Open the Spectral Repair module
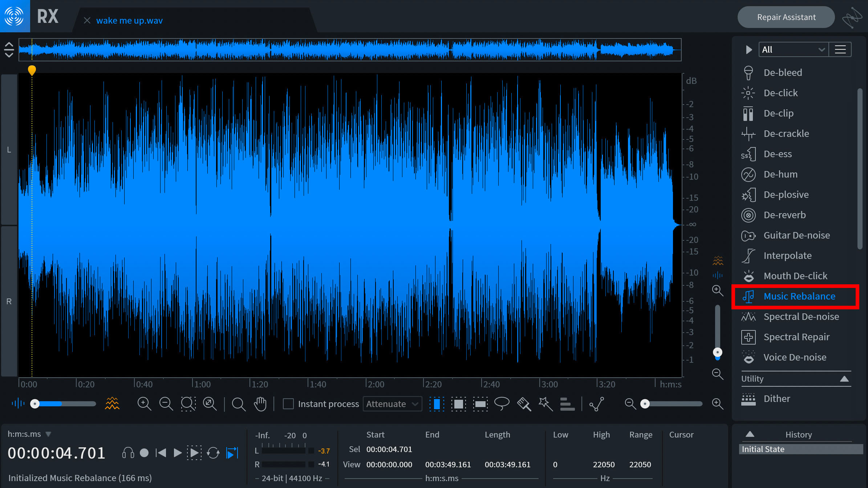 pos(795,337)
